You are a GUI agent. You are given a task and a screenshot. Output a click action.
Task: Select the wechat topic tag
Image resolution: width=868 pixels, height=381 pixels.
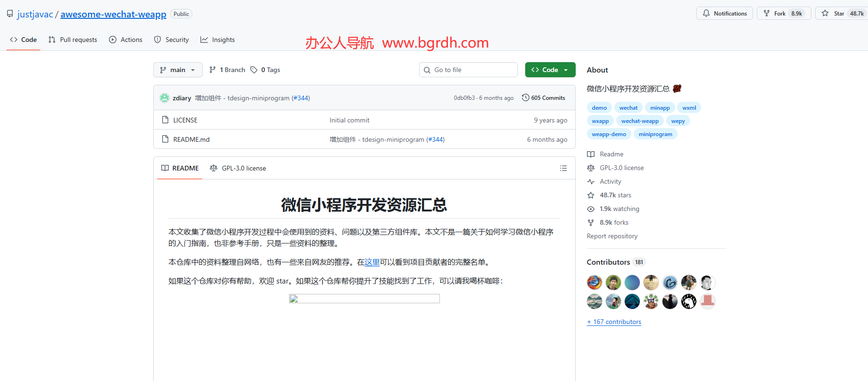628,108
